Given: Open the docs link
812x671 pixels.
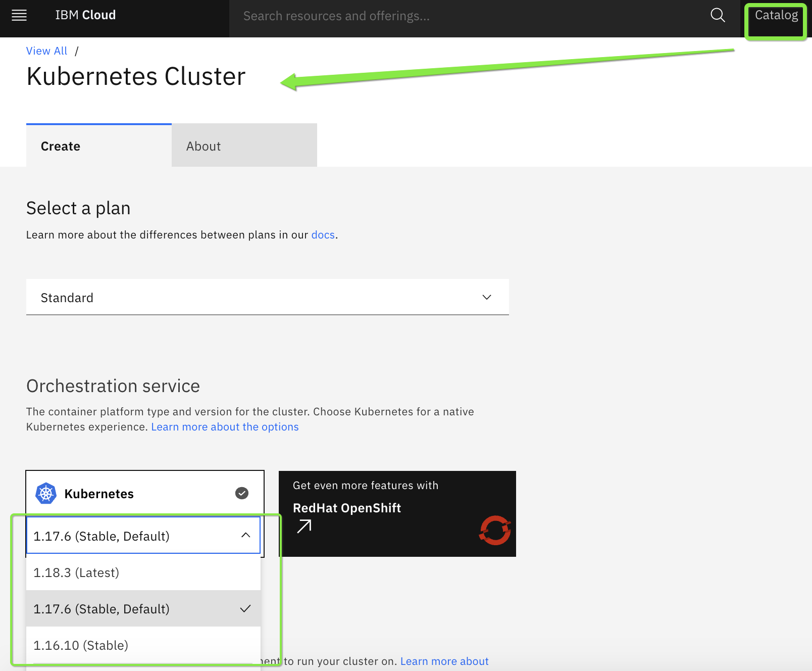Looking at the screenshot, I should pyautogui.click(x=323, y=235).
